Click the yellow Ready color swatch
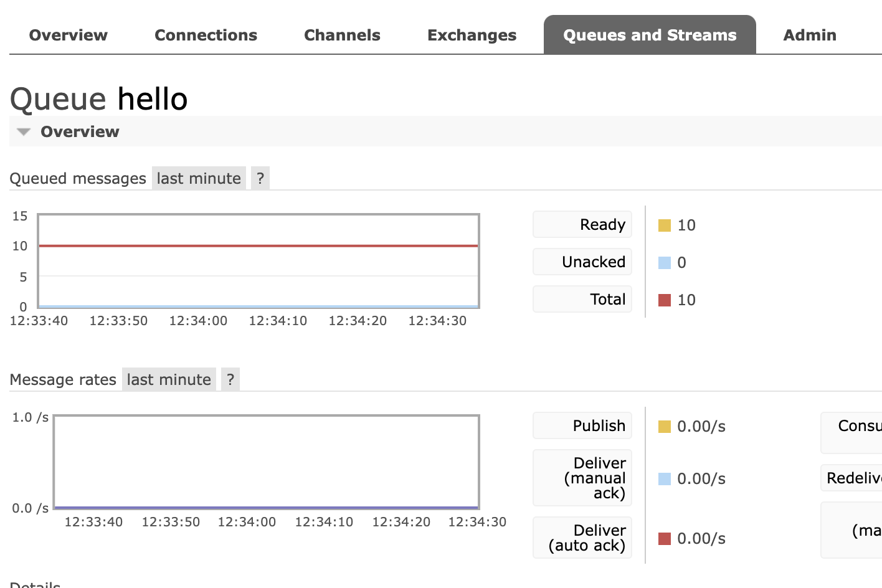The width and height of the screenshot is (882, 588). coord(665,225)
